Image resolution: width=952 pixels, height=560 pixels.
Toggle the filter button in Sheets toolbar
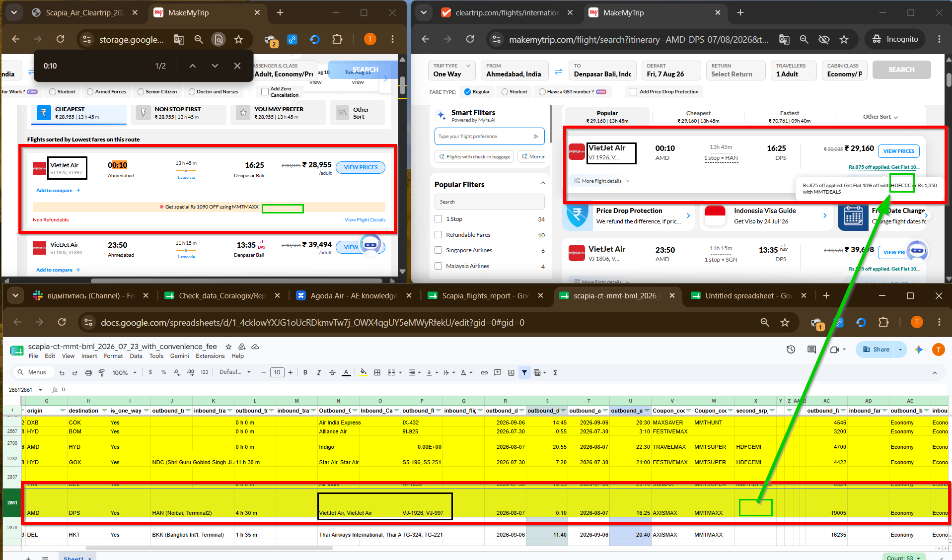click(x=524, y=372)
